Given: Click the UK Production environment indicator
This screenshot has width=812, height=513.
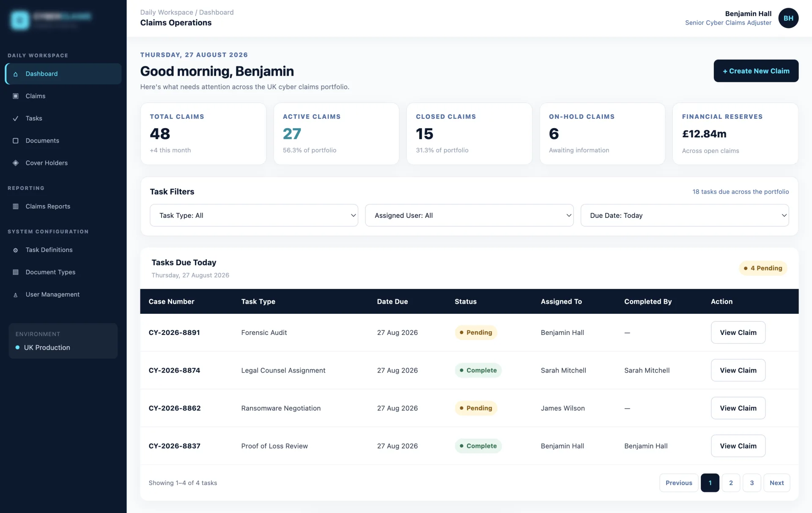Looking at the screenshot, I should tap(43, 347).
